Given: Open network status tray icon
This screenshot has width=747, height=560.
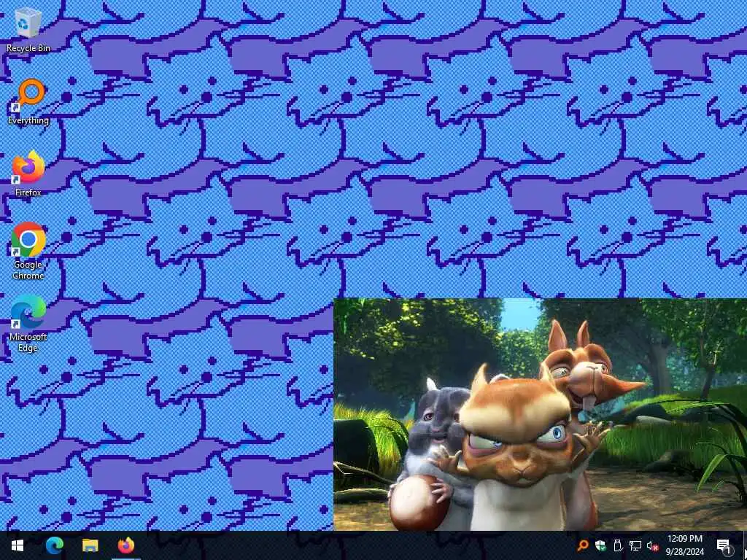Looking at the screenshot, I should click(635, 545).
